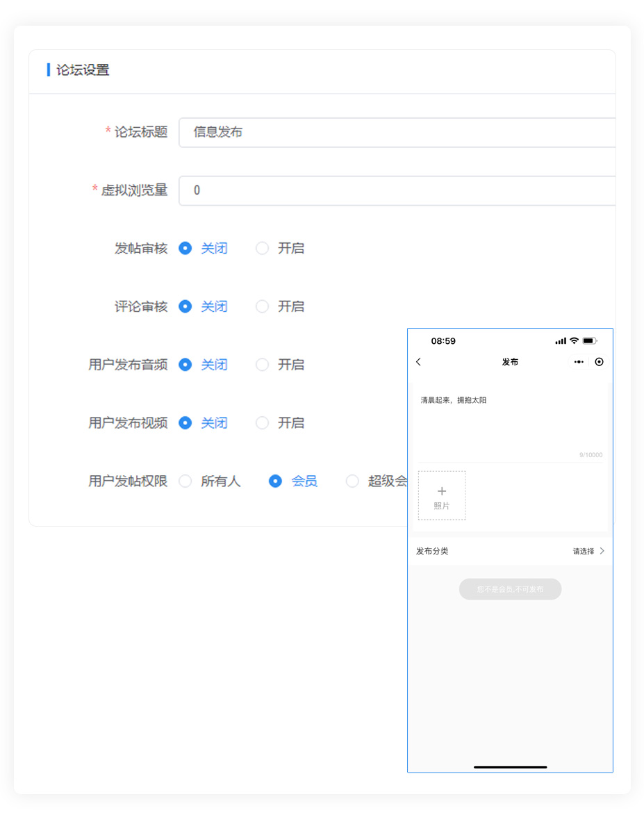The width and height of the screenshot is (644, 817).
Task: Tap the plus icon to add photo
Action: point(442,491)
